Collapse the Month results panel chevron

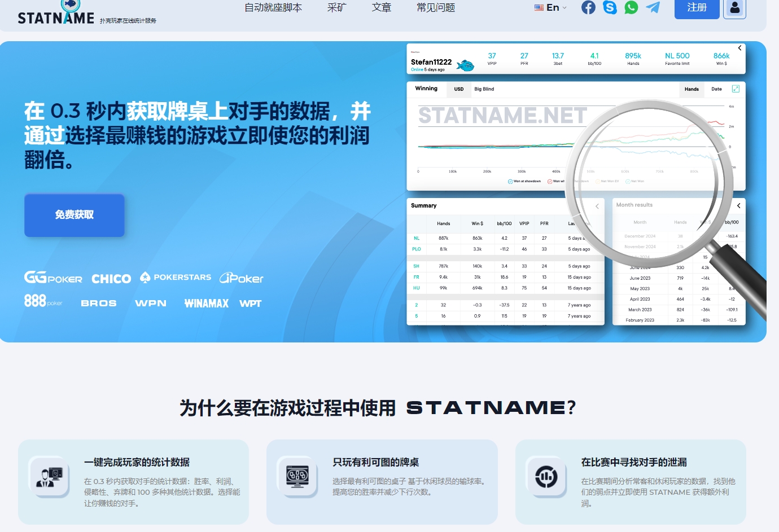738,206
